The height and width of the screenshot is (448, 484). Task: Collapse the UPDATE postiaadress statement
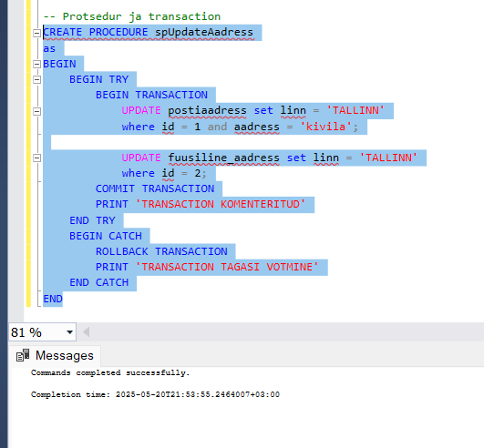36,111
